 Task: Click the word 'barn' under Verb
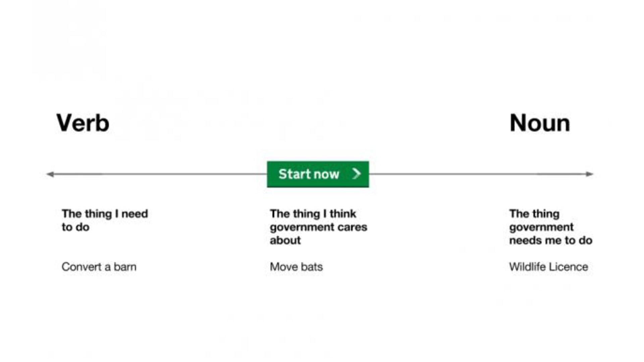(125, 267)
